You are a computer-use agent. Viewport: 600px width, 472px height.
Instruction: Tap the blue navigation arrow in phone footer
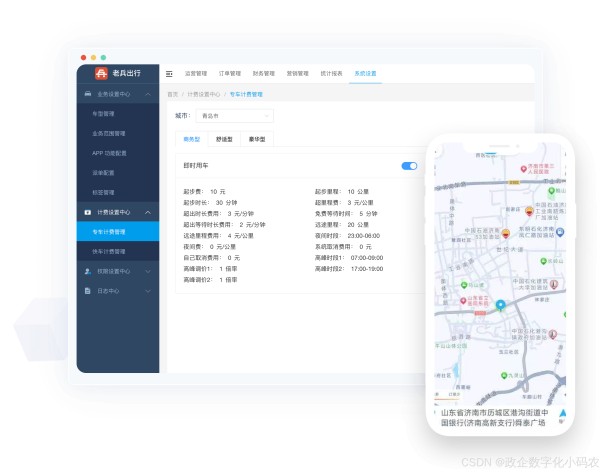coord(562,413)
